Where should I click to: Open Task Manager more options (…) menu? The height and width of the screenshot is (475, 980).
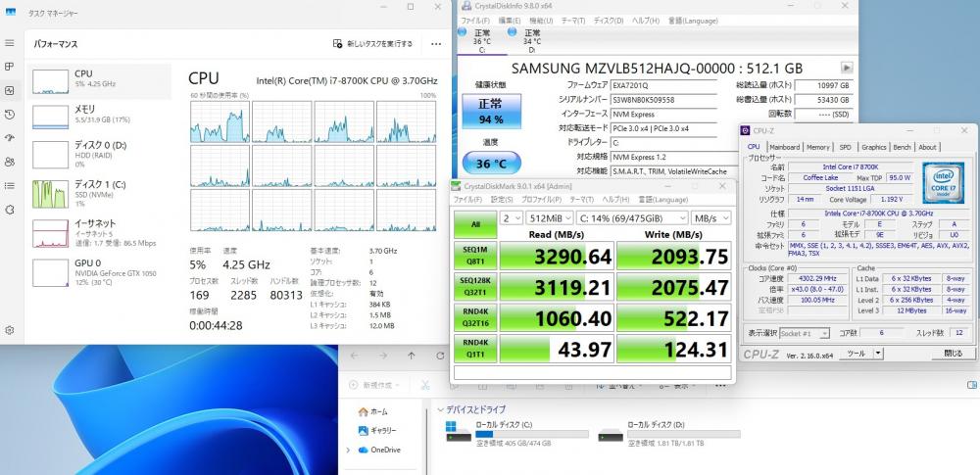436,44
